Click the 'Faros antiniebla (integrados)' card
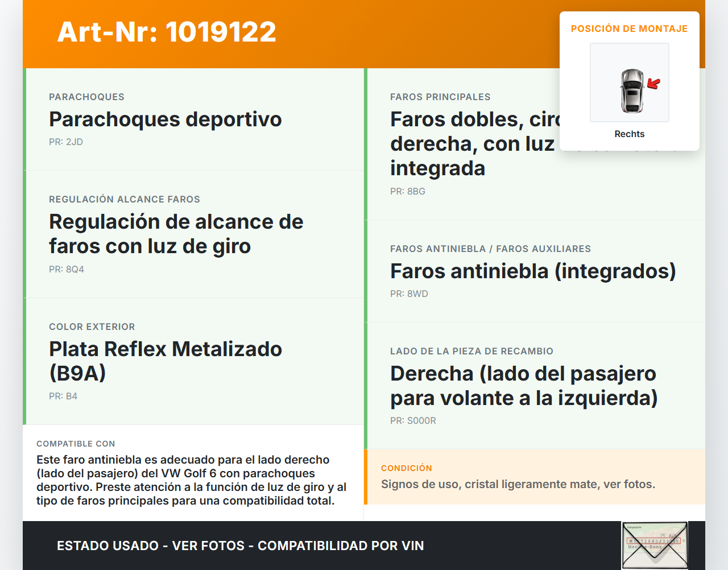 [x=532, y=271]
